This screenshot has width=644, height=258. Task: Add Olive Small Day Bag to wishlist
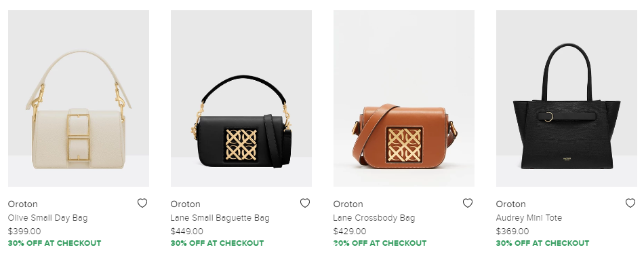(142, 203)
